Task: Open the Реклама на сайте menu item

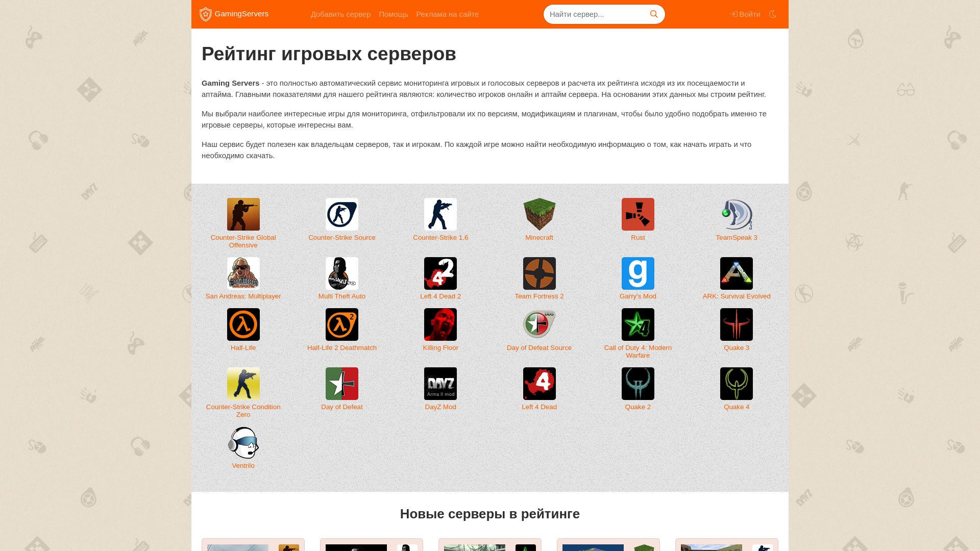Action: coord(448,14)
